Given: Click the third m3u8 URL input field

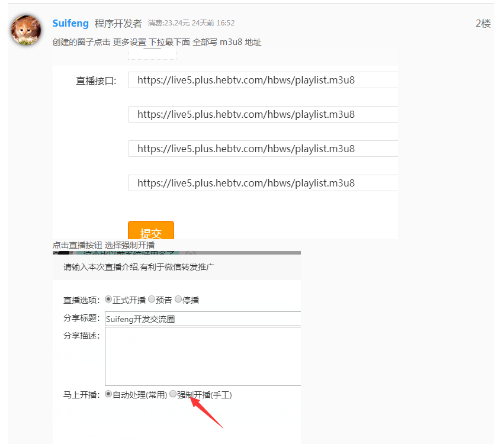Looking at the screenshot, I should click(x=262, y=149).
